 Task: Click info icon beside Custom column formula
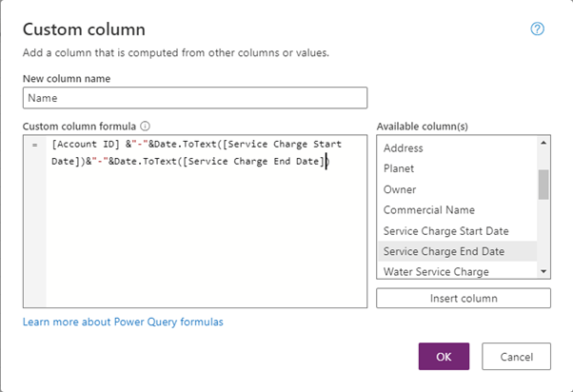[146, 126]
